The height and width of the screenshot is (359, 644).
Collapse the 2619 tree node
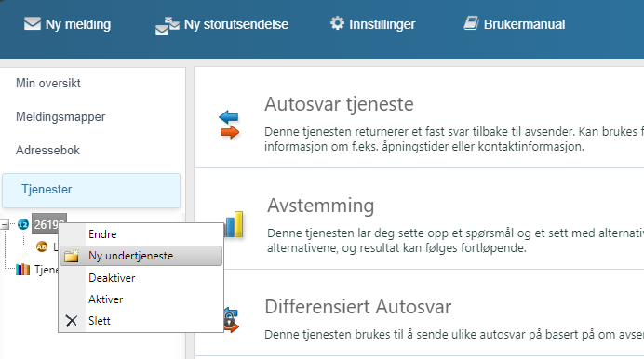tap(5, 224)
